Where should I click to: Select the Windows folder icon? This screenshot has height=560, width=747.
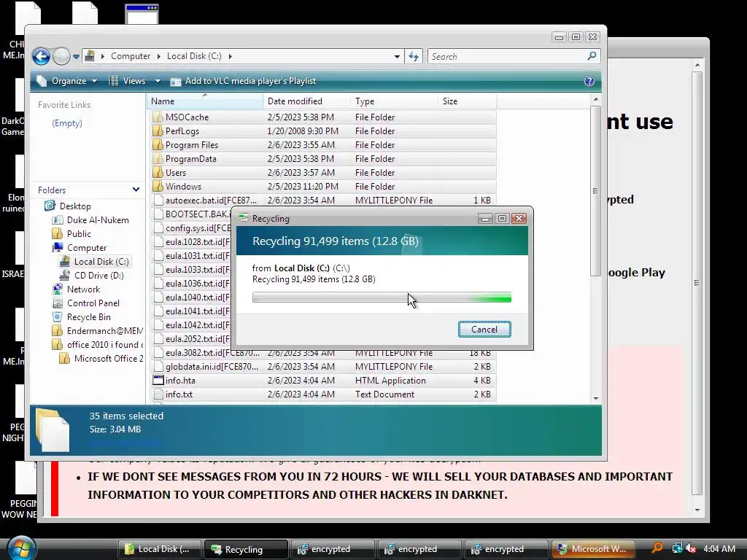point(158,186)
